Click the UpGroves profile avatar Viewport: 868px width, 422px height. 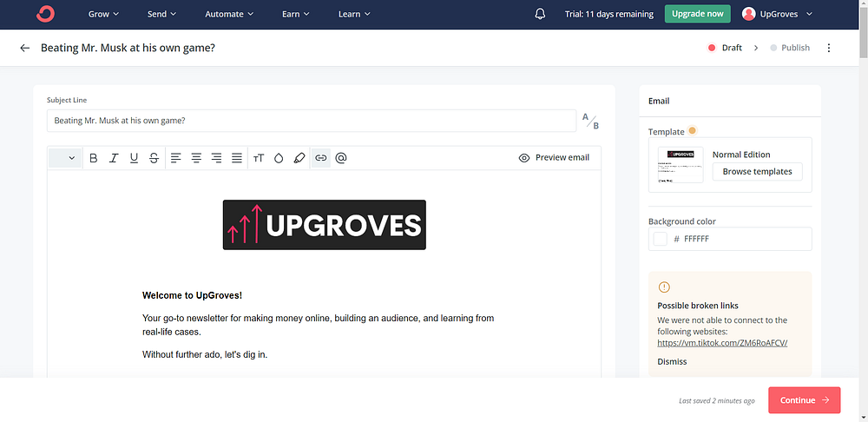pyautogui.click(x=748, y=15)
